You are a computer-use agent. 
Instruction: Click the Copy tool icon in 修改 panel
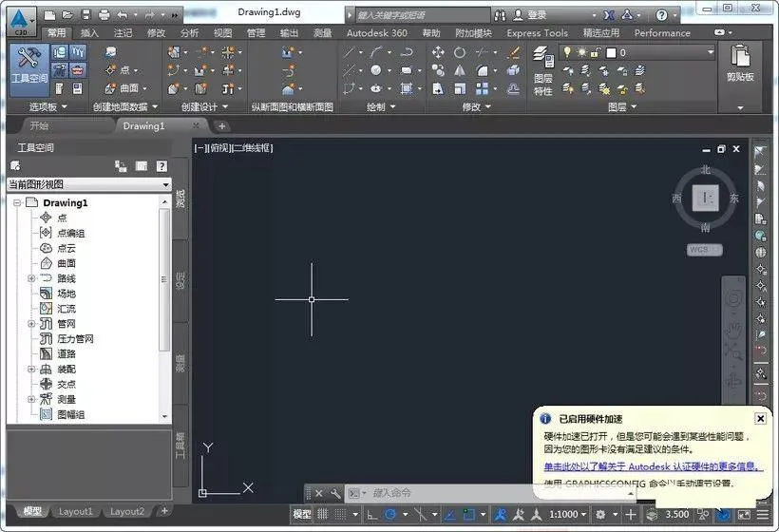[x=438, y=70]
